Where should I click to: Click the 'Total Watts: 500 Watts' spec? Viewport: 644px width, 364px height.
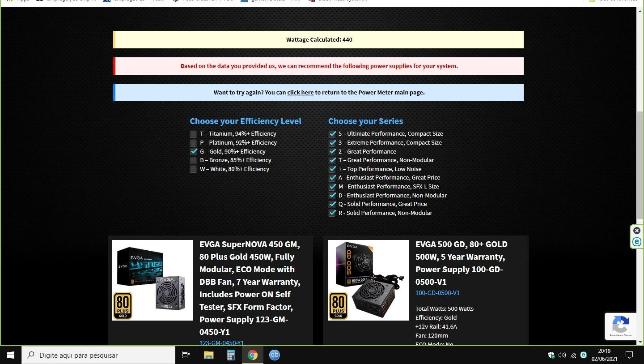point(445,308)
